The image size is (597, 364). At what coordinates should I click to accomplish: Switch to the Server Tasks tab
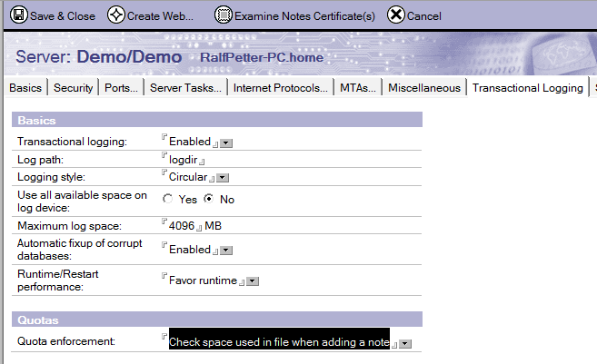(x=185, y=88)
